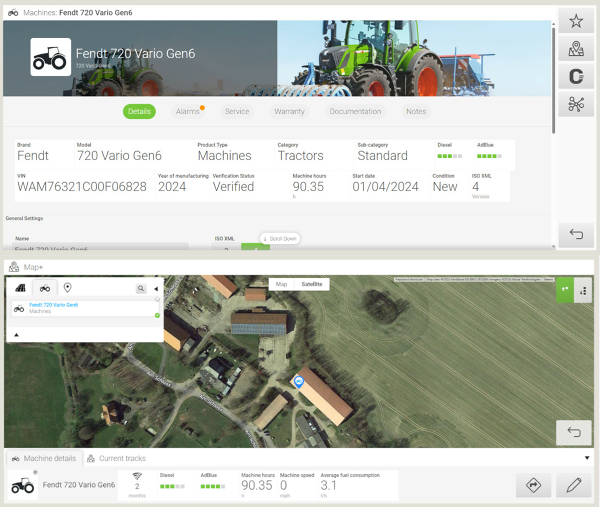Select the fields icon tab in Map+ panel
The image size is (600, 507).
(x=20, y=288)
